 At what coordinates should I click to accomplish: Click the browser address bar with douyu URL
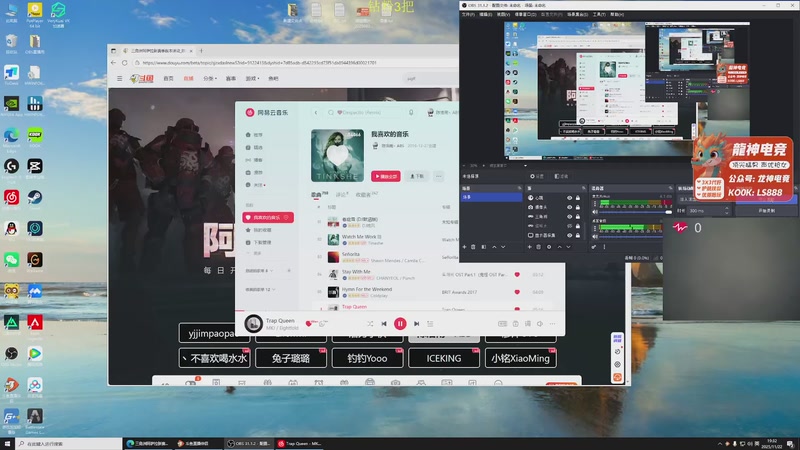(296, 63)
